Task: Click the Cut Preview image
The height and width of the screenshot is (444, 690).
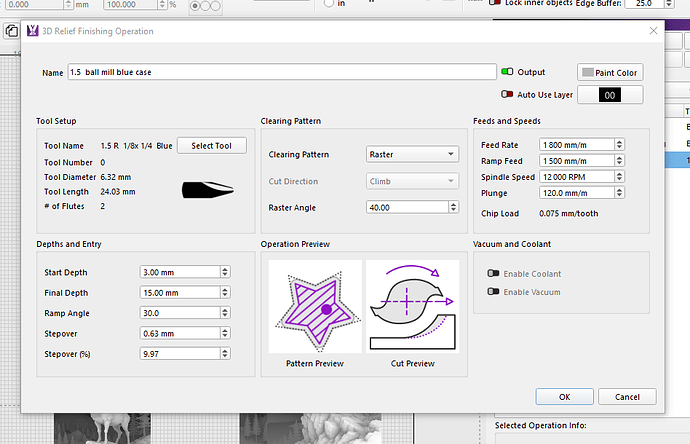Action: 412,306
